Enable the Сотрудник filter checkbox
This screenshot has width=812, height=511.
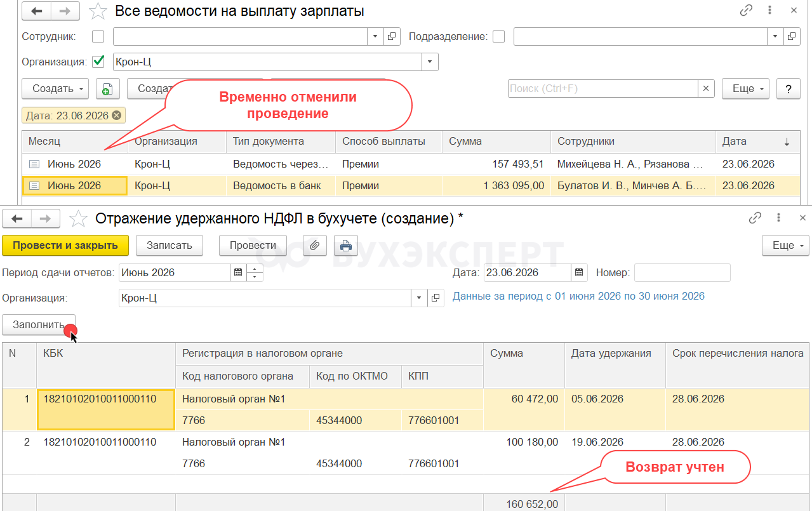[x=98, y=37]
